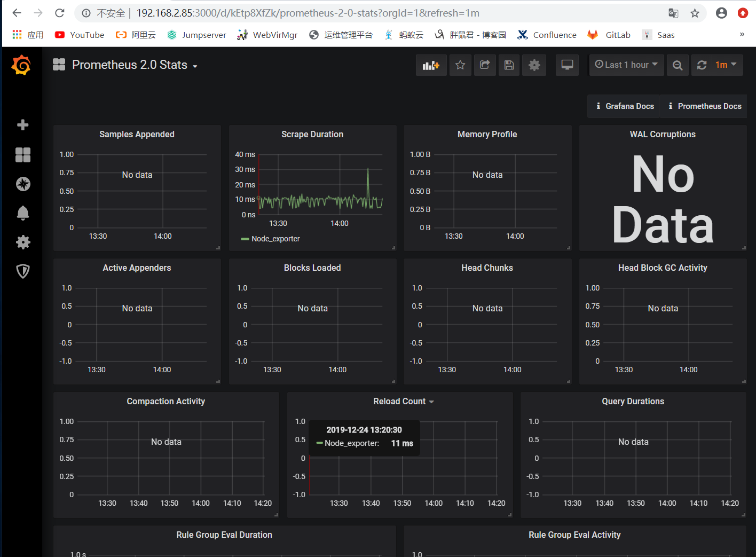
Task: Open Explore compass icon in sidebar
Action: tap(23, 184)
